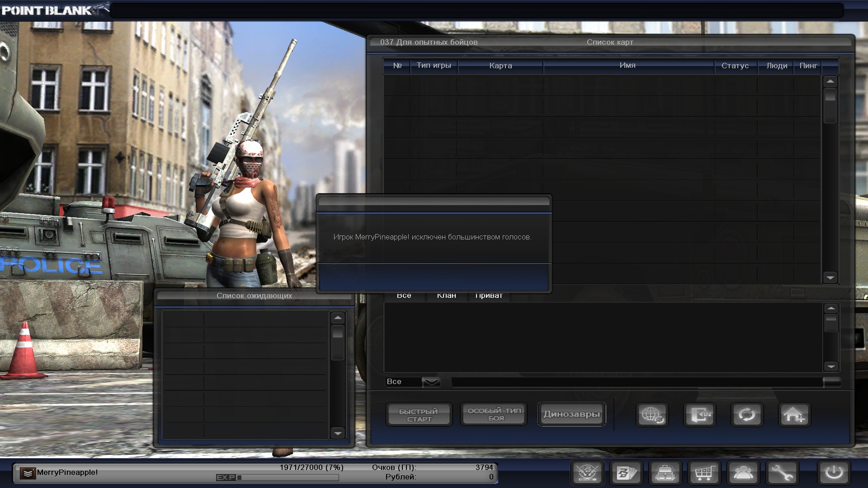Screen dimensions: 868x488
Task: Click the globe server change icon
Action: click(x=652, y=414)
